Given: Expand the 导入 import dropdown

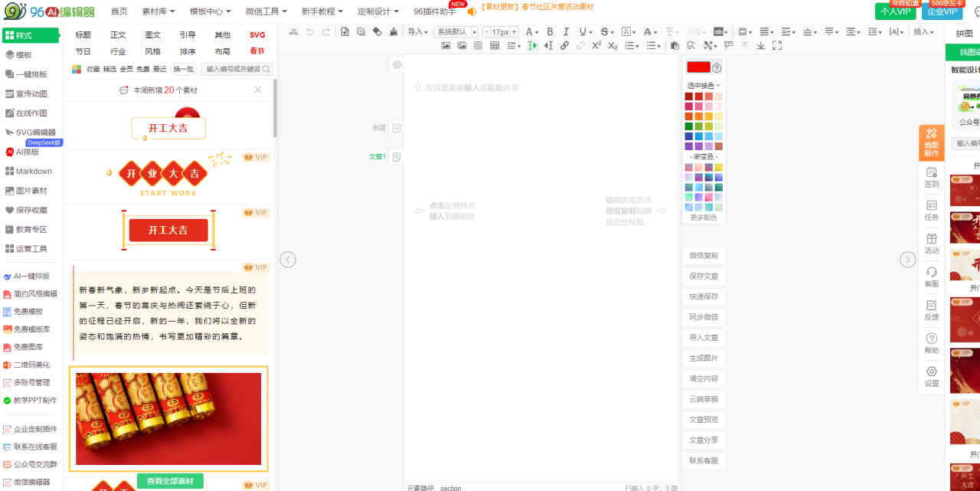Looking at the screenshot, I should (417, 32).
